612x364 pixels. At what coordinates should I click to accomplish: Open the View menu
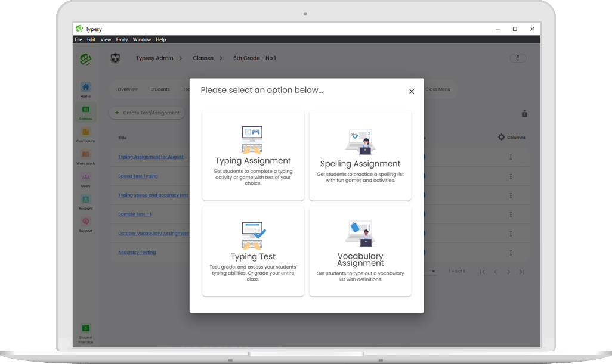pos(106,39)
